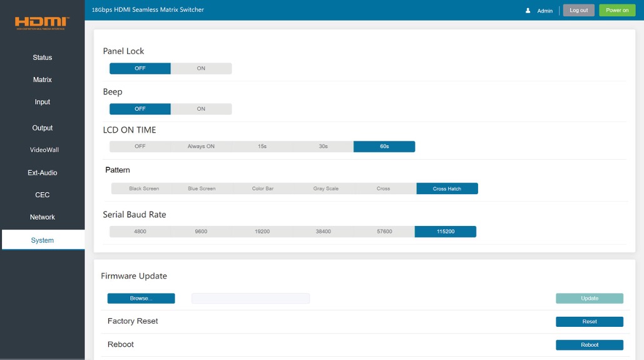Set baud rate to 4800
Screen dimensions: 644x360
coord(140,232)
